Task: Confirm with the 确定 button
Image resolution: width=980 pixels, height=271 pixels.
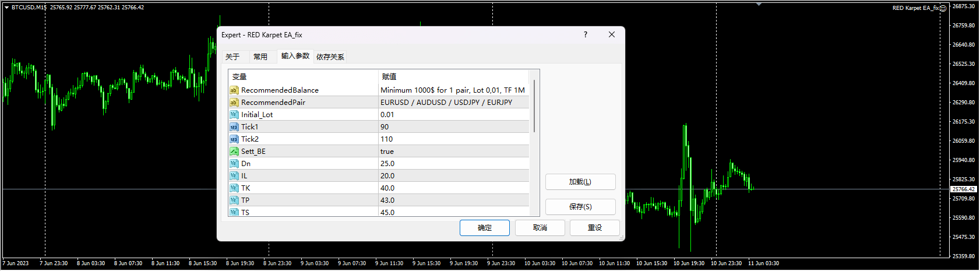Action: pyautogui.click(x=484, y=228)
